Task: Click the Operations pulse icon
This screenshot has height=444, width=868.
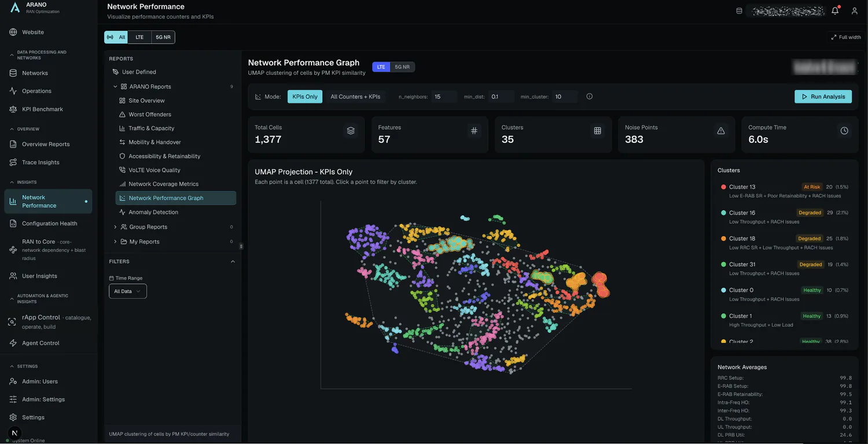Action: [13, 91]
